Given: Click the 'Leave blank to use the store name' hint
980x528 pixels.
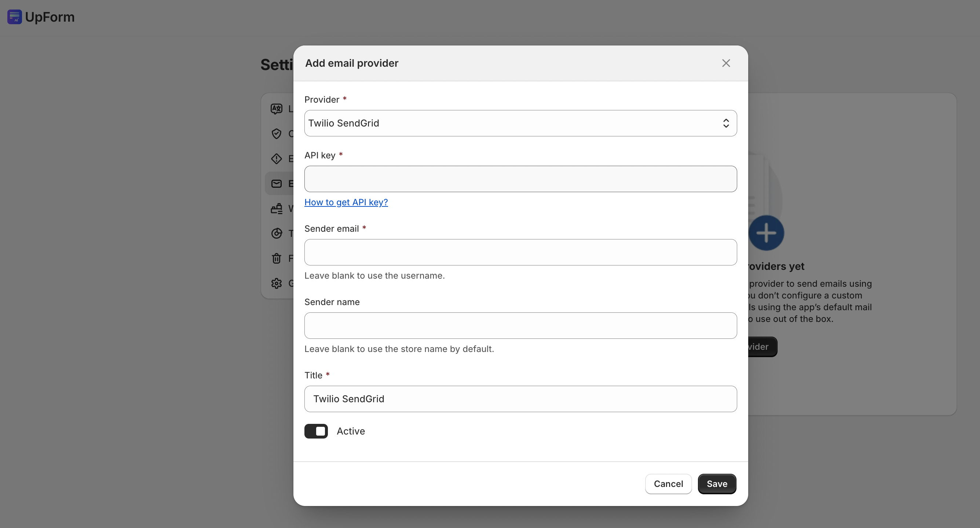Looking at the screenshot, I should 399,349.
